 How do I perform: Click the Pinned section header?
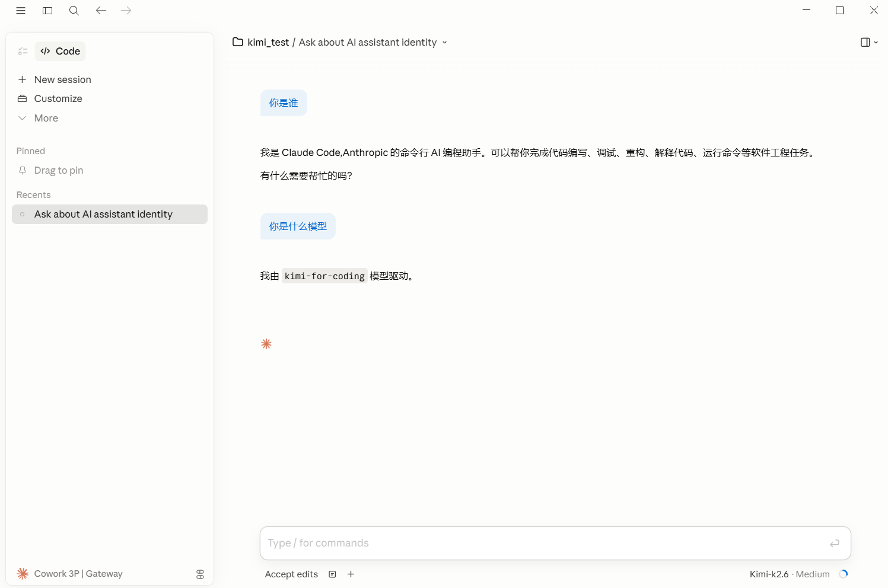(31, 151)
